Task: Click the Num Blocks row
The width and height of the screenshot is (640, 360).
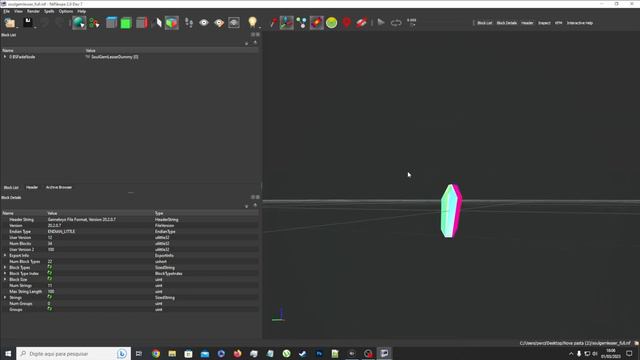Action: tap(130, 243)
